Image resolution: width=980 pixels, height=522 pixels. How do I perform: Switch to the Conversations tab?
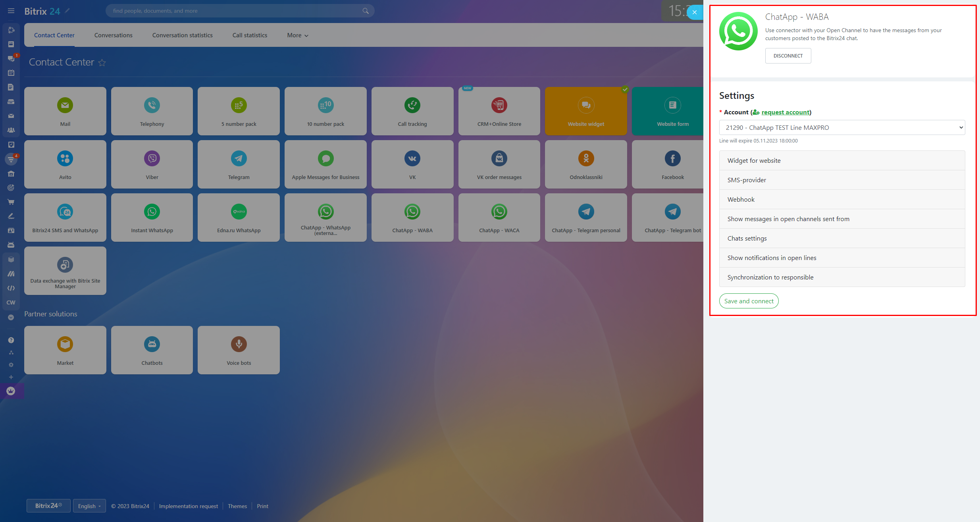click(x=113, y=35)
